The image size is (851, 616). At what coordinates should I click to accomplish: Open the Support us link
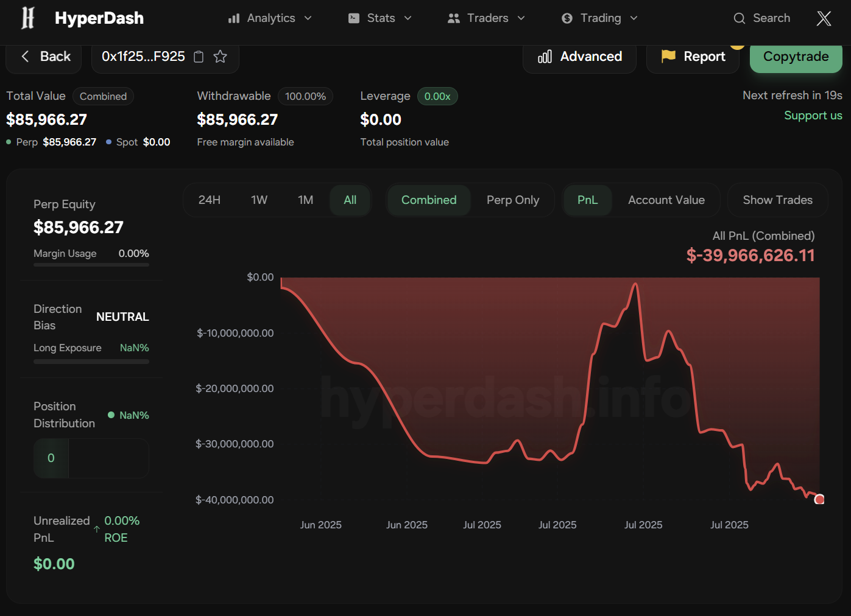point(813,116)
